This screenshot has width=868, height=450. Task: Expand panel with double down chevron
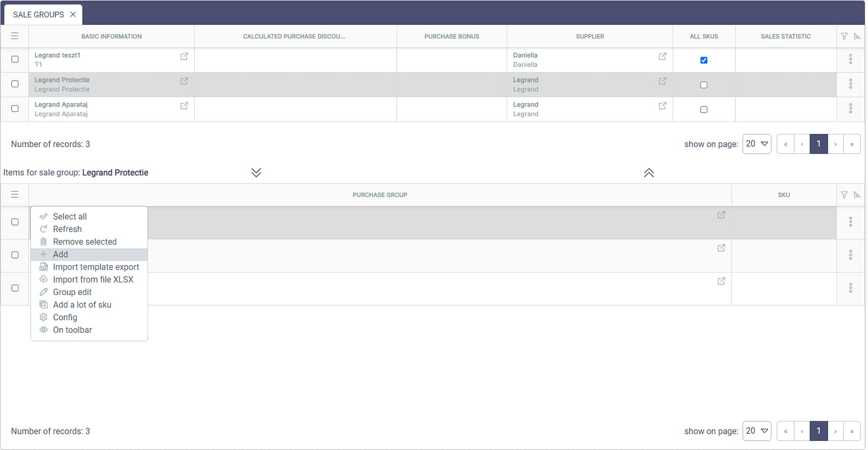point(256,172)
